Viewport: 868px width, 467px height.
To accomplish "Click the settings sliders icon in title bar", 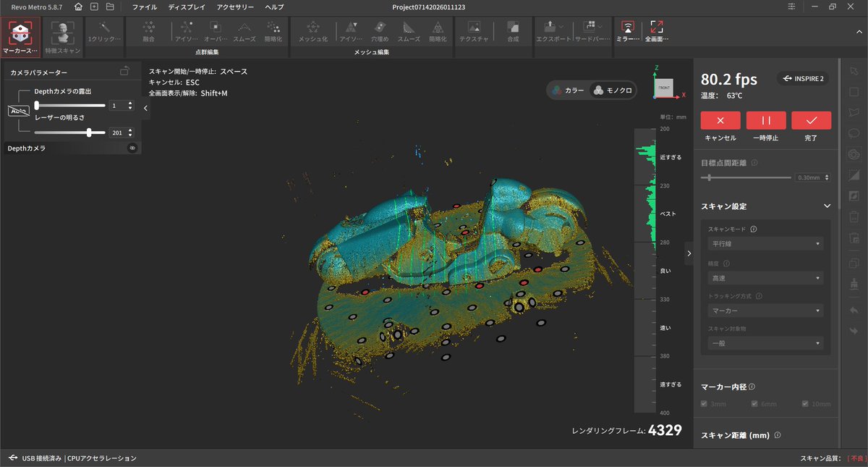I will coord(793,7).
